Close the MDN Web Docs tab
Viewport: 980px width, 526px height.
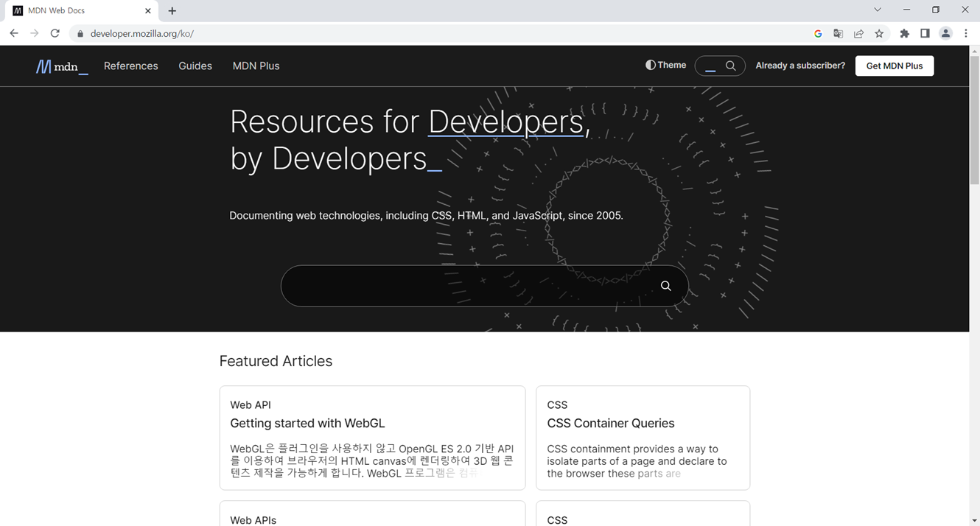point(148,11)
